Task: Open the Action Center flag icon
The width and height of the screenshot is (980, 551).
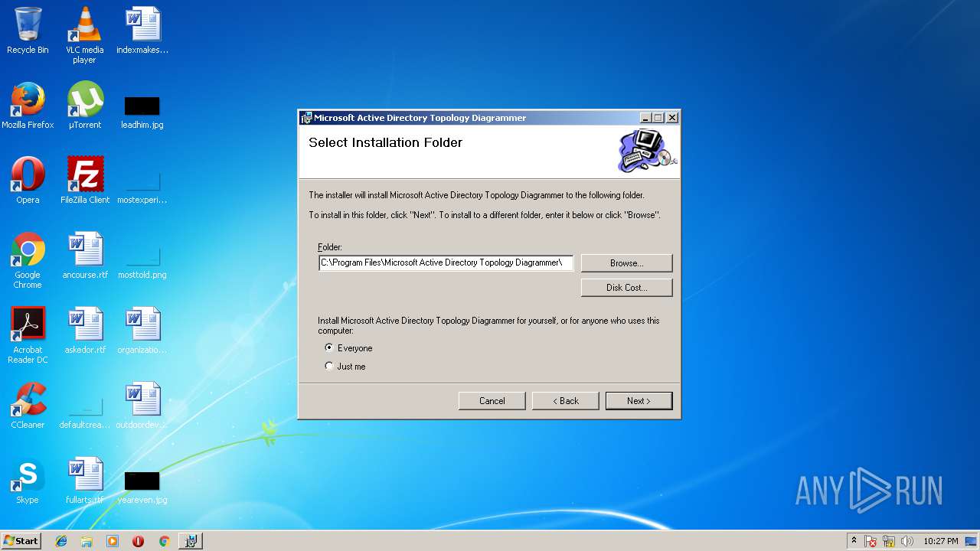Action: [x=871, y=541]
